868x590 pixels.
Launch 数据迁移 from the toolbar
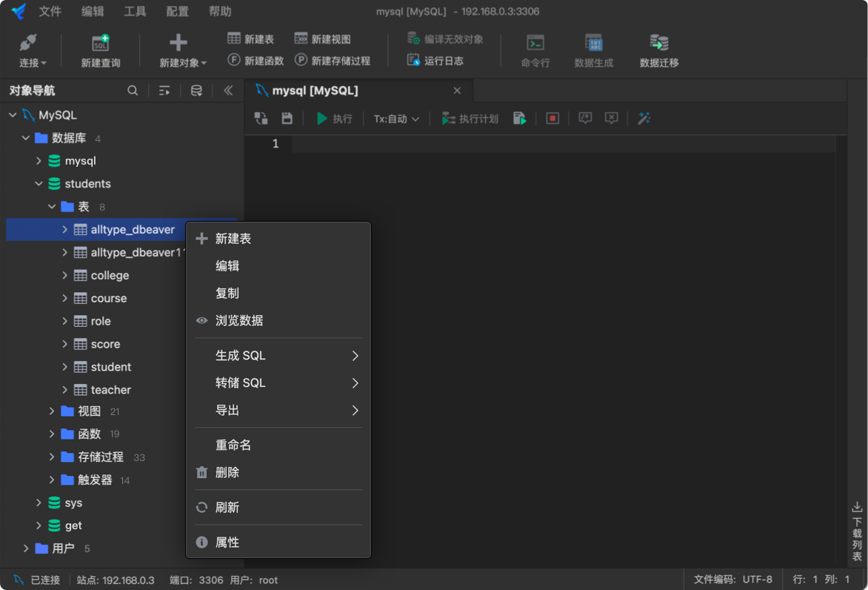tap(658, 50)
